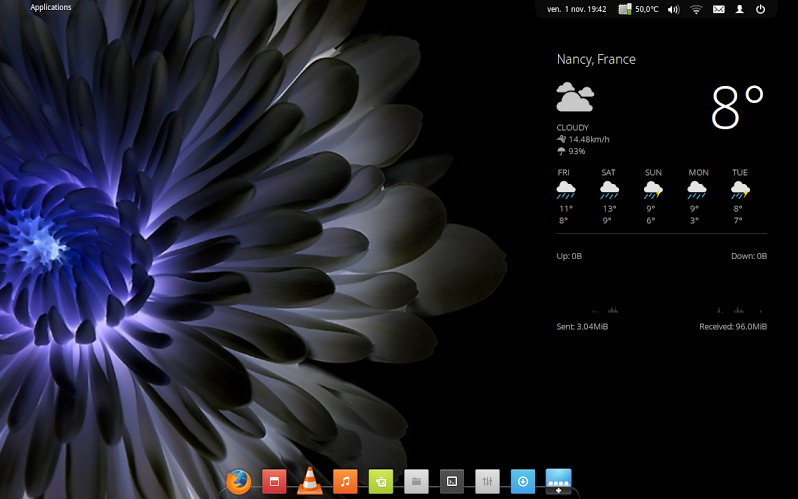The height and width of the screenshot is (499, 798).
Task: Open the Wi-Fi network indicator
Action: tap(696, 9)
